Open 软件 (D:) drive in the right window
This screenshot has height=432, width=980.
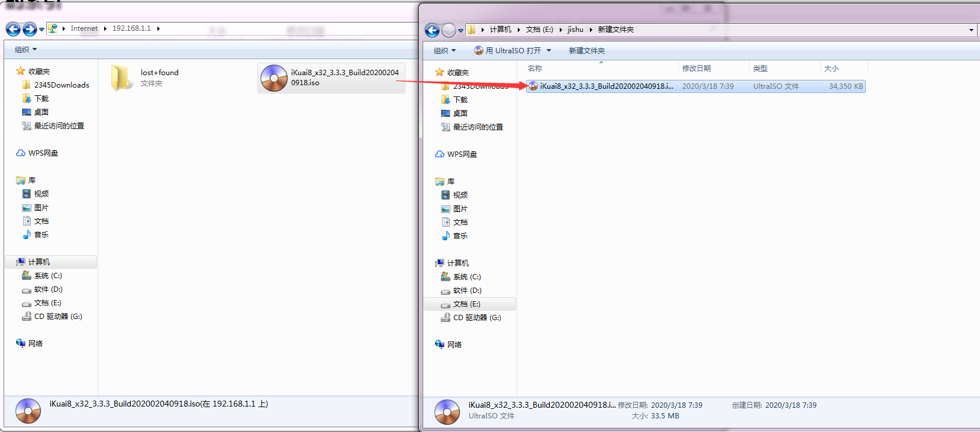click(461, 290)
